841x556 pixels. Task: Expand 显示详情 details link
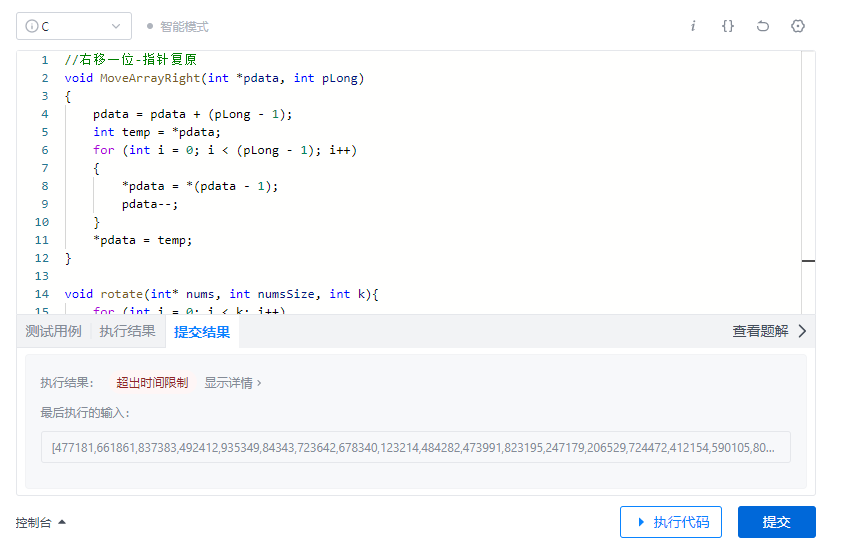(233, 383)
